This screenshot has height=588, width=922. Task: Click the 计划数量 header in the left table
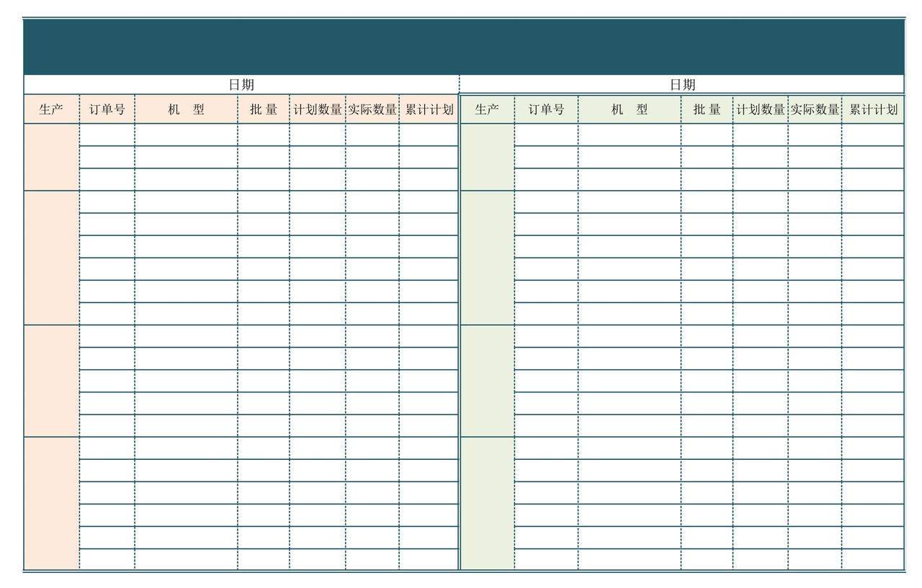pyautogui.click(x=318, y=109)
